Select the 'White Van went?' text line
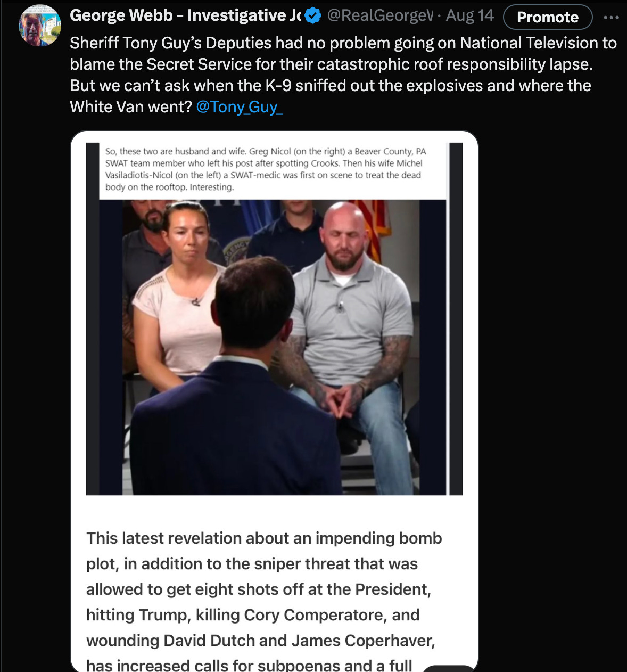 pyautogui.click(x=131, y=107)
